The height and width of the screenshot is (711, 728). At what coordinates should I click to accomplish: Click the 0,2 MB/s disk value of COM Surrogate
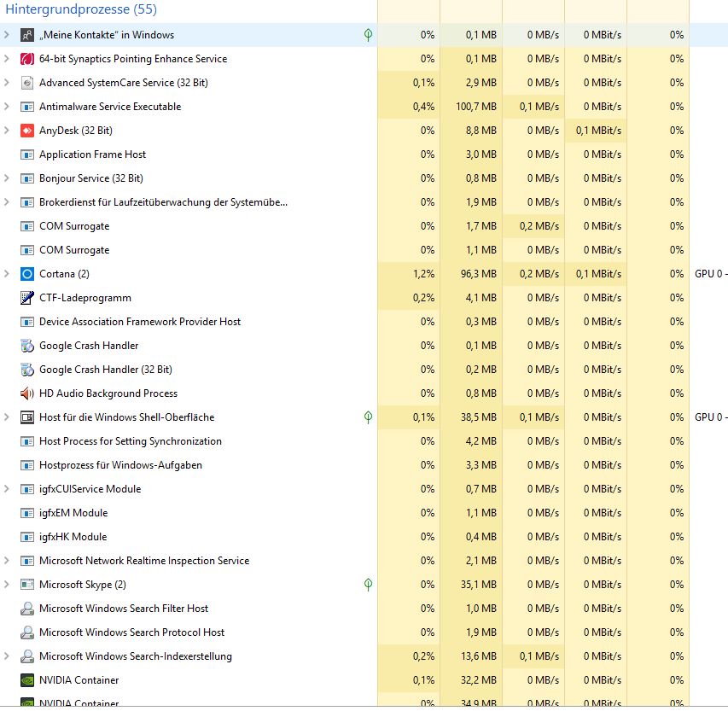[539, 226]
